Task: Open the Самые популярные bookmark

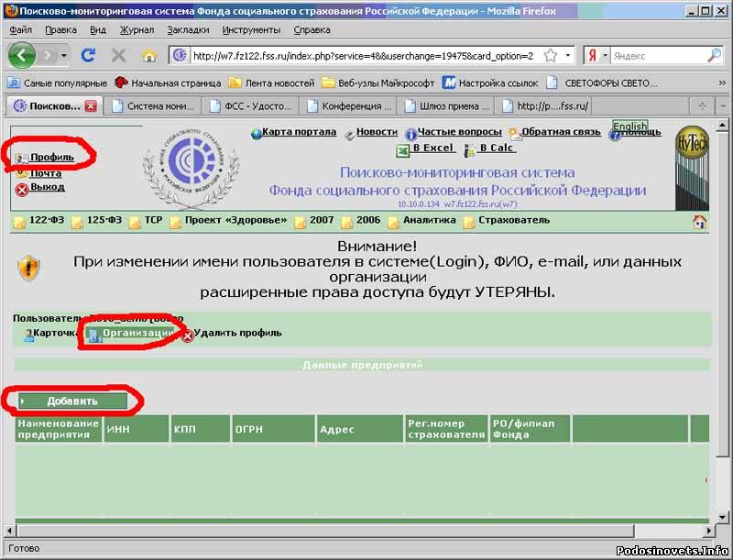Action: click(x=58, y=83)
